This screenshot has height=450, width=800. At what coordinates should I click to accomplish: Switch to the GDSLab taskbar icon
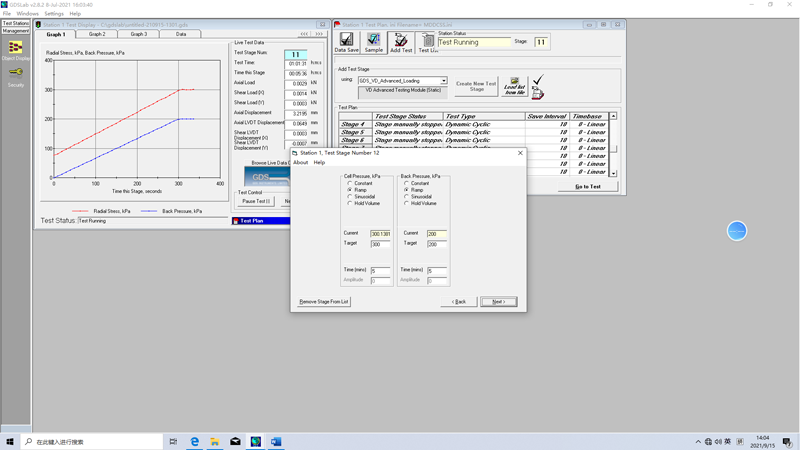click(x=256, y=441)
